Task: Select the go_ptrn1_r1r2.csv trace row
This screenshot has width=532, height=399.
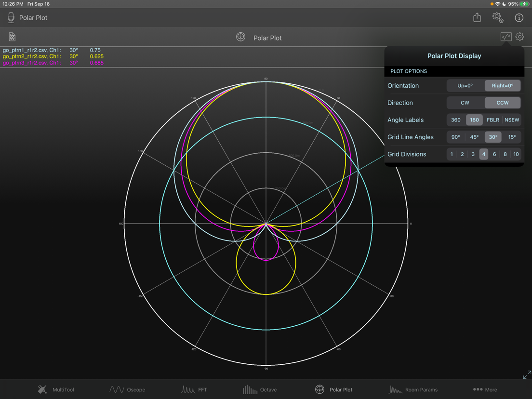Action: click(x=52, y=50)
